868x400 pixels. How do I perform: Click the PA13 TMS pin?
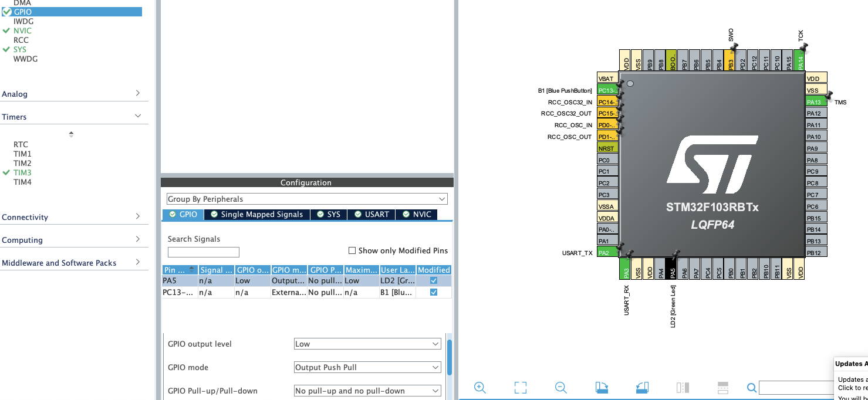coord(816,102)
